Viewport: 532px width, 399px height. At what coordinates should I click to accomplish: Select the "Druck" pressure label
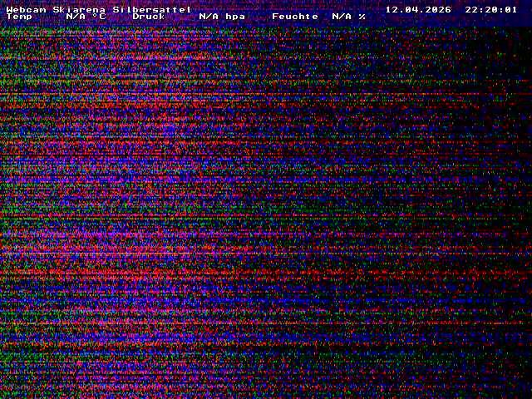[149, 17]
